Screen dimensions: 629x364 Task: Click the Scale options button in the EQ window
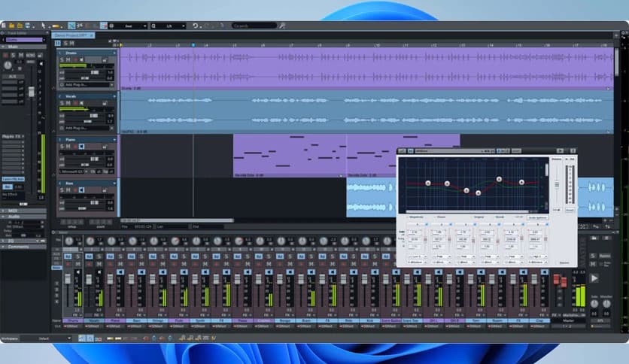click(537, 217)
